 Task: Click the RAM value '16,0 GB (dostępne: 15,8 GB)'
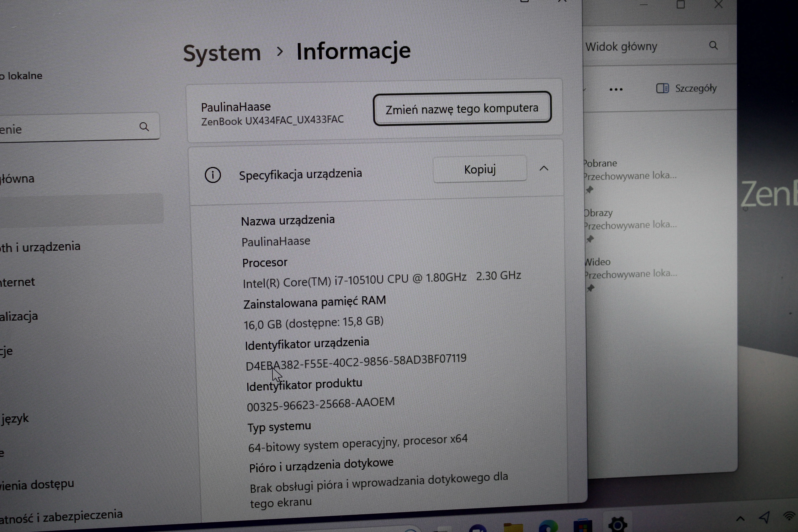(x=314, y=323)
